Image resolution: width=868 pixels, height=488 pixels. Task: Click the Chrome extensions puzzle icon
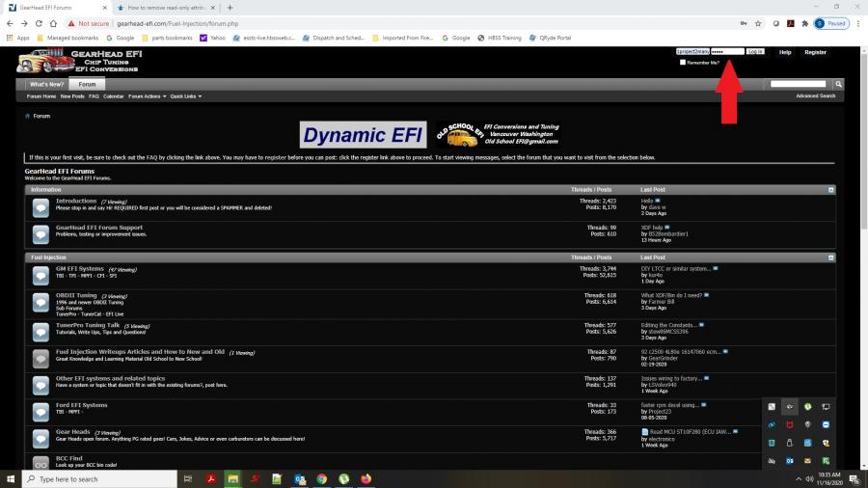(x=803, y=23)
